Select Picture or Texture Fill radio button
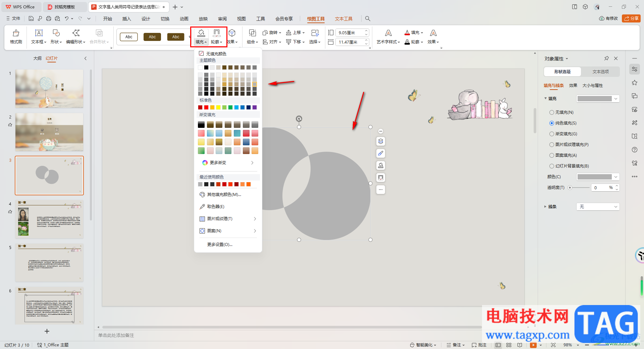The width and height of the screenshot is (644, 349). click(551, 145)
